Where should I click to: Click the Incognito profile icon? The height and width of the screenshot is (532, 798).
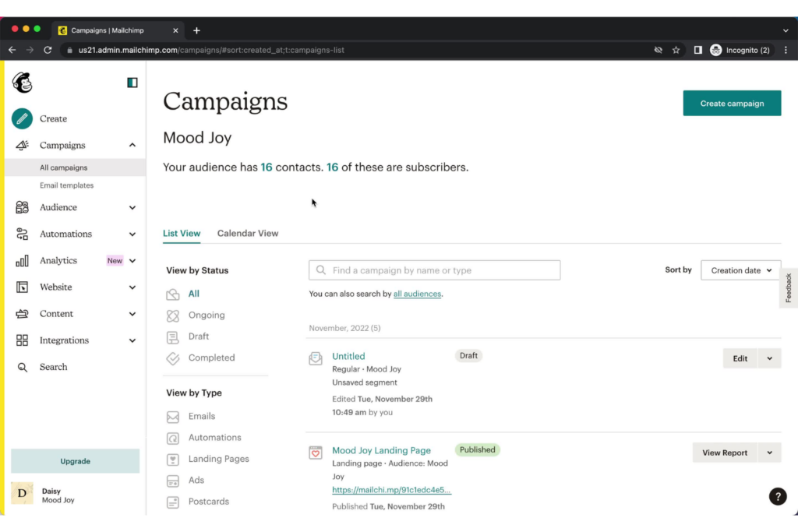(716, 50)
